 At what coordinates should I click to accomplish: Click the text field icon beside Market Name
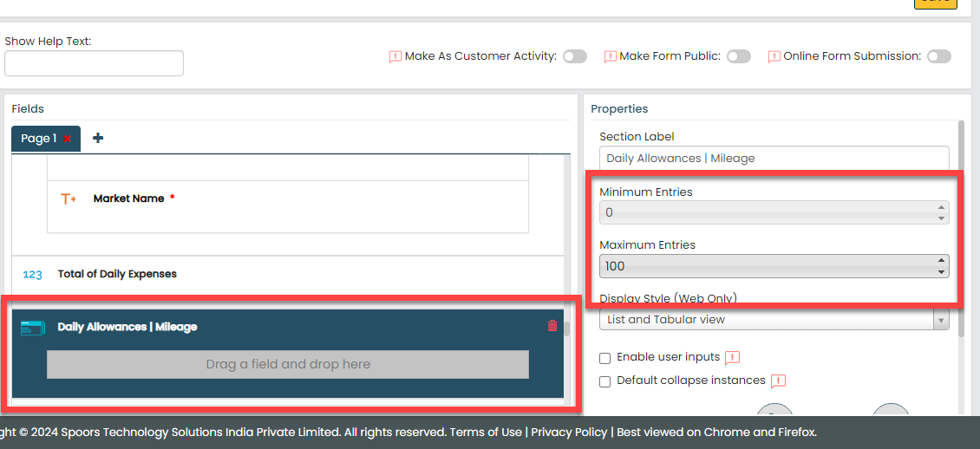pyautogui.click(x=69, y=198)
